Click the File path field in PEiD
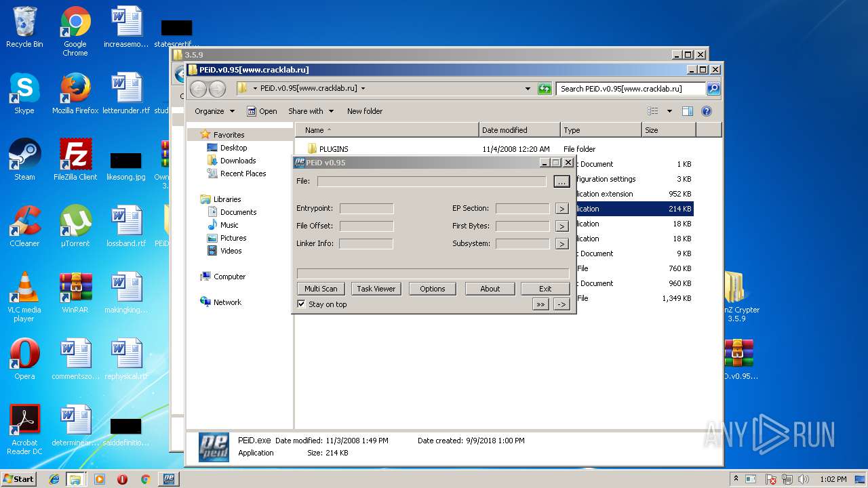 431,182
